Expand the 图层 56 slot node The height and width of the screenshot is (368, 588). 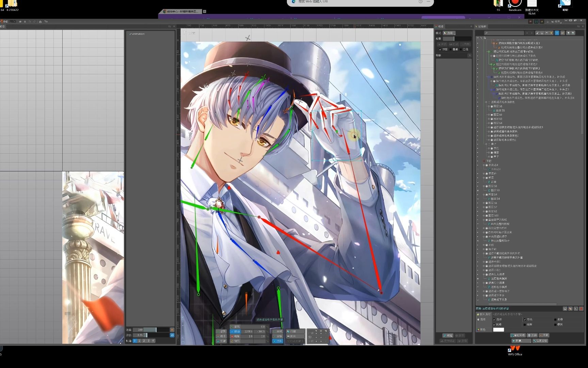[484, 203]
